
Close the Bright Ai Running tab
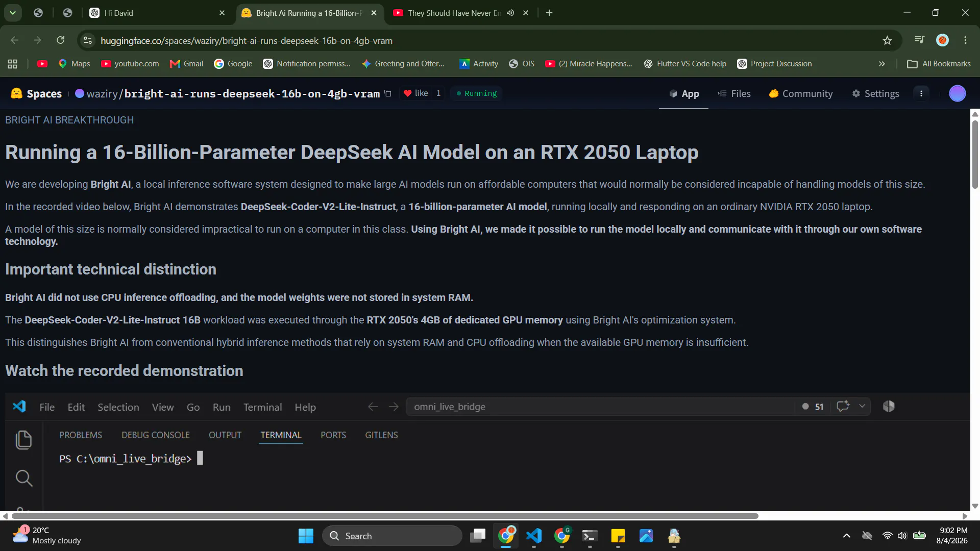click(374, 13)
